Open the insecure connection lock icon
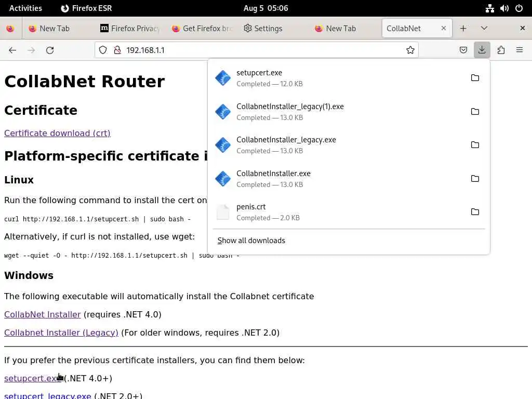This screenshot has height=399, width=532. [x=117, y=50]
